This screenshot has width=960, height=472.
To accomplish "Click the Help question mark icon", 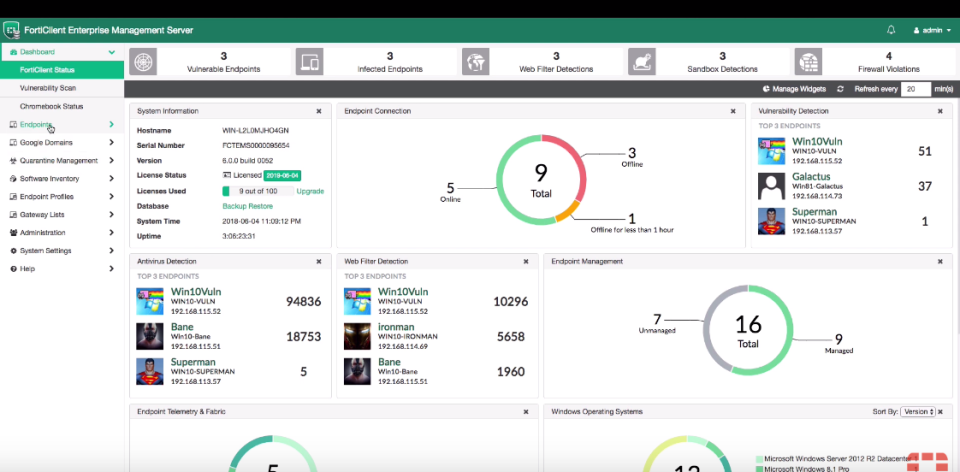I will click(x=13, y=269).
